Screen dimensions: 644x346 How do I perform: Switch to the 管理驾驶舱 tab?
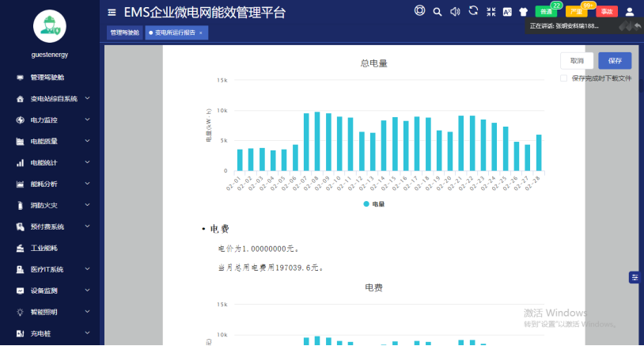(124, 33)
